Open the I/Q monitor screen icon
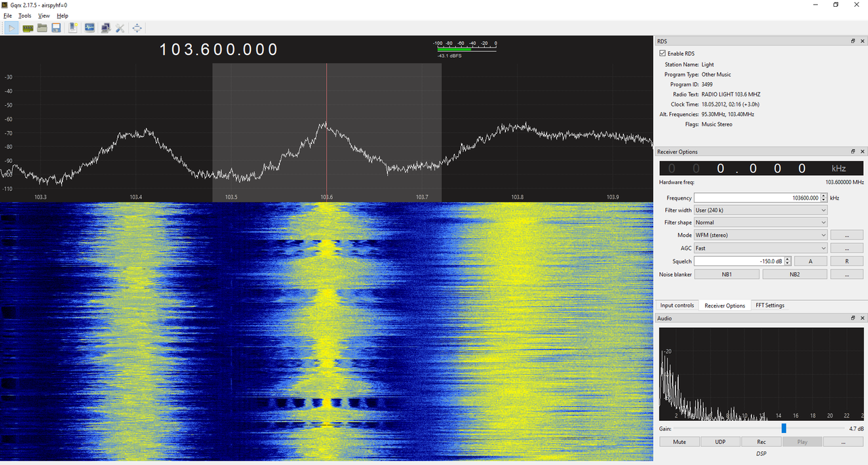This screenshot has width=868, height=465. pyautogui.click(x=90, y=28)
